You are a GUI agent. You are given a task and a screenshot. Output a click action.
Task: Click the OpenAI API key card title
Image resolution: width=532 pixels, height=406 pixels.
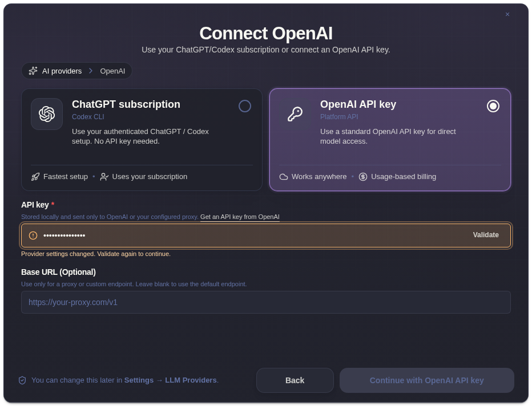358,104
